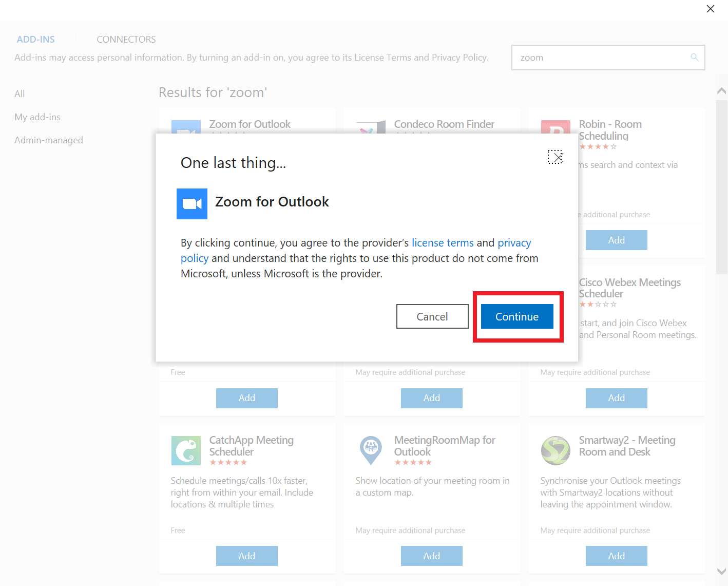The width and height of the screenshot is (728, 586).
Task: Click the 'One last thing...' dialog title
Action: [x=233, y=163]
